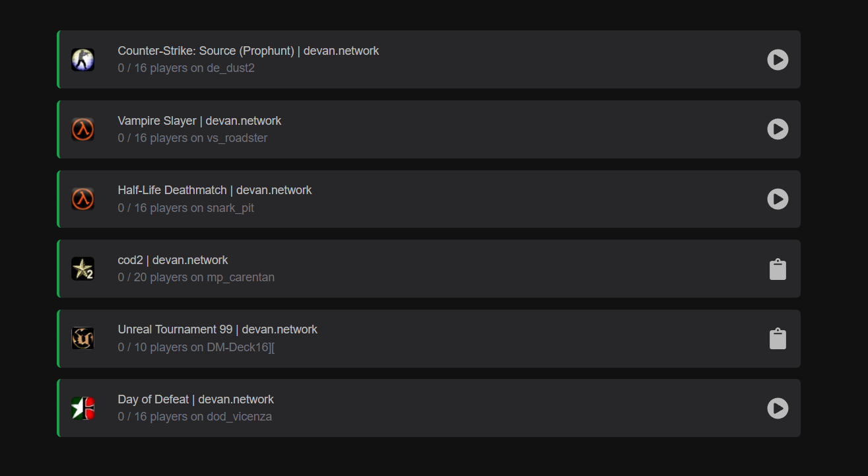Click the Unreal Tournament 99 server name

point(217,329)
